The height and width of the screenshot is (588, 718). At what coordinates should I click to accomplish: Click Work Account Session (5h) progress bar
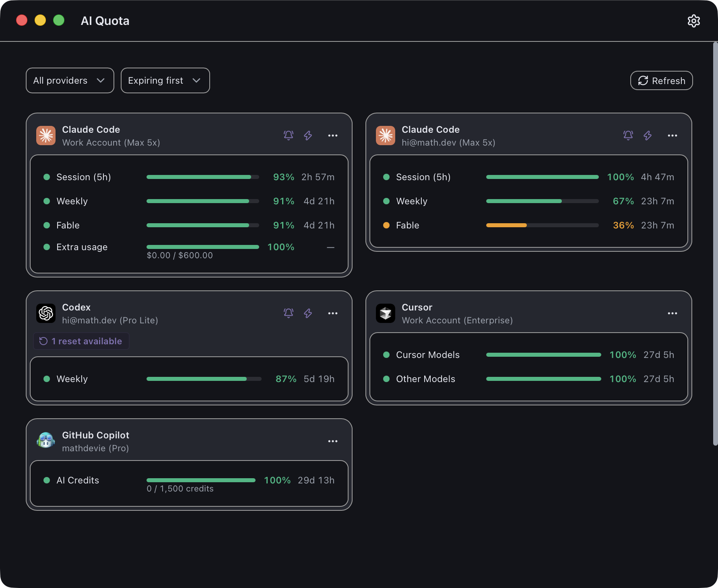(203, 177)
